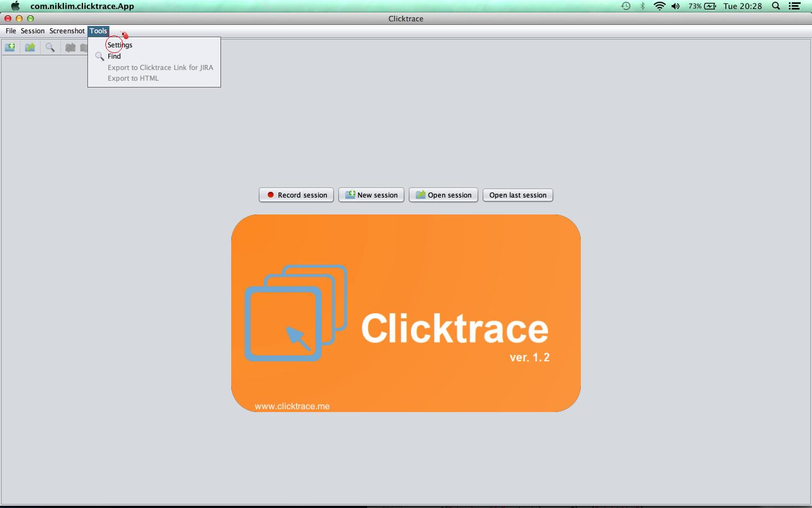This screenshot has height=508, width=812.
Task: Open Time Machine status icon
Action: pyautogui.click(x=626, y=6)
